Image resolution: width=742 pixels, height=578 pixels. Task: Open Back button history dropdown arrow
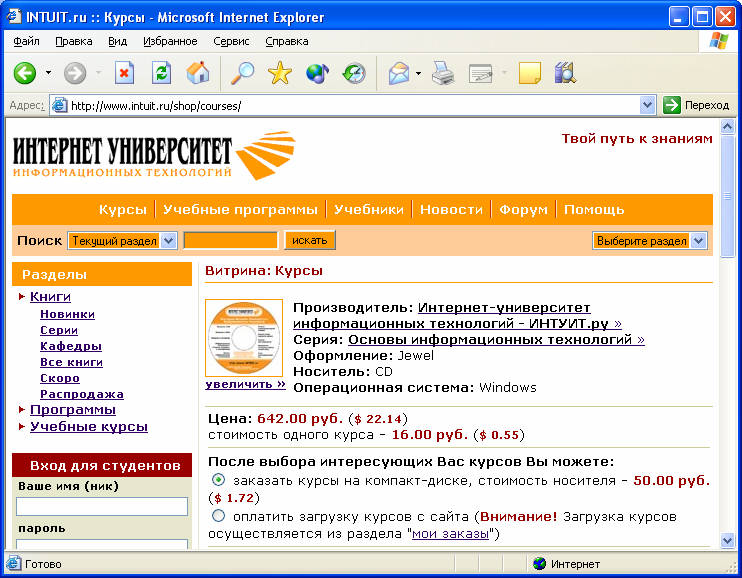point(48,73)
